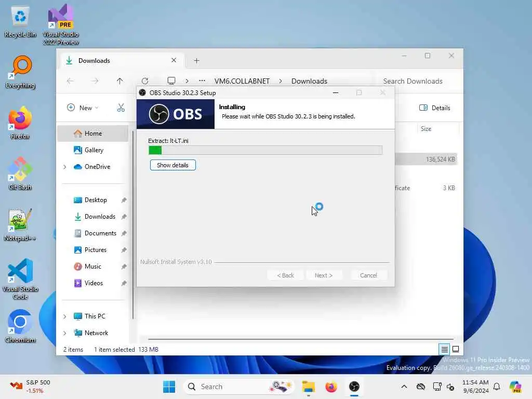This screenshot has height=399, width=532.
Task: Select the 136,524 KB file row
Action: 427,159
